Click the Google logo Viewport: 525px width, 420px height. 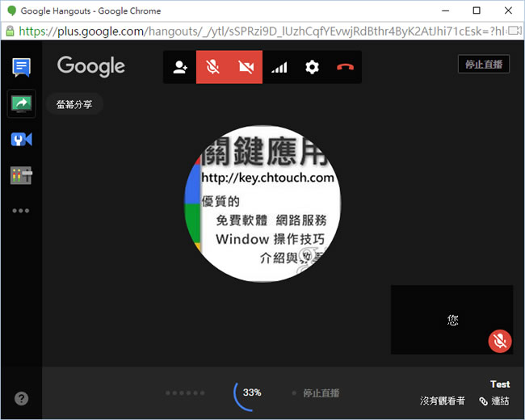[x=91, y=66]
